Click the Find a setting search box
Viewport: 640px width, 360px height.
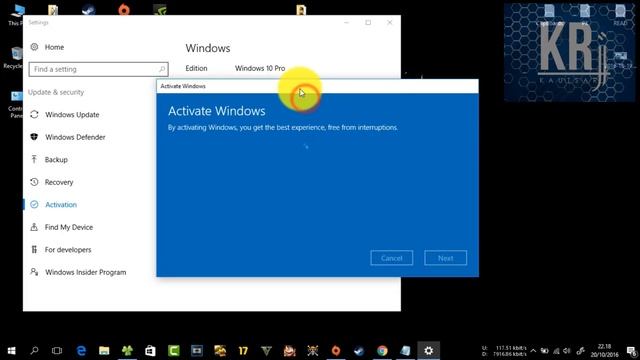click(98, 69)
